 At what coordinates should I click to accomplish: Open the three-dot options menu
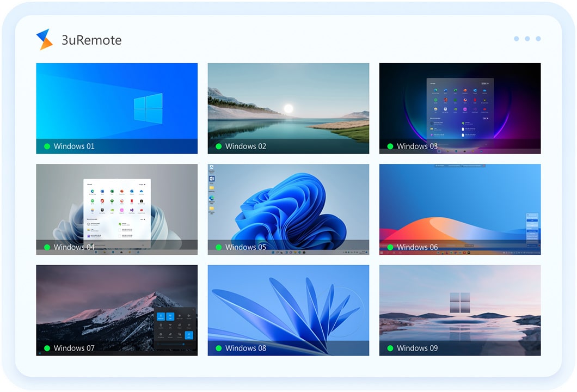527,38
